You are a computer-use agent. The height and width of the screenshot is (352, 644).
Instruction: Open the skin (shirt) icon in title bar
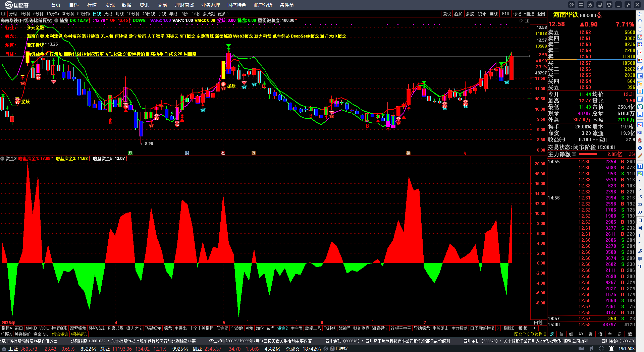[x=609, y=5]
